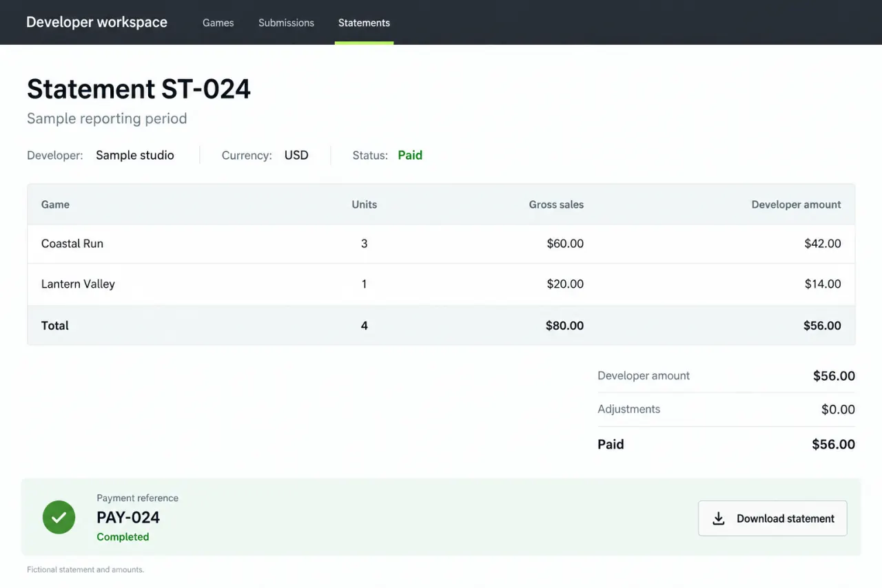Click the Currency: field label

pos(247,155)
